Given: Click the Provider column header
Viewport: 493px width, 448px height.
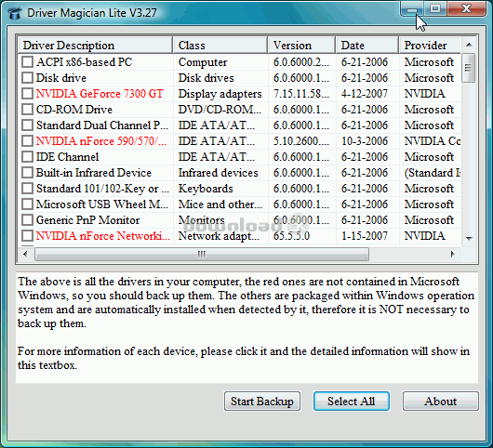Looking at the screenshot, I should [430, 46].
